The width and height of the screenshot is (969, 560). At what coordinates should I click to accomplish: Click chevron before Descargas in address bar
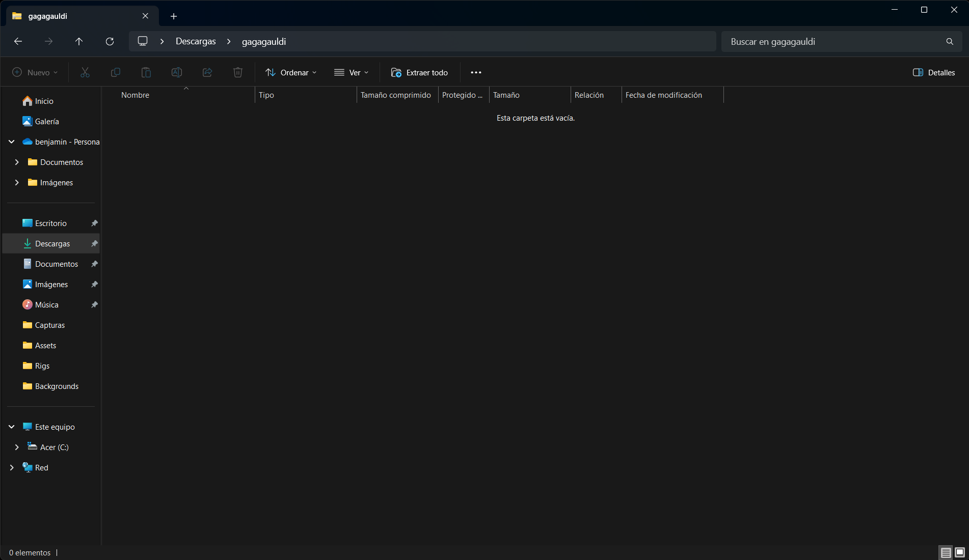click(x=162, y=41)
